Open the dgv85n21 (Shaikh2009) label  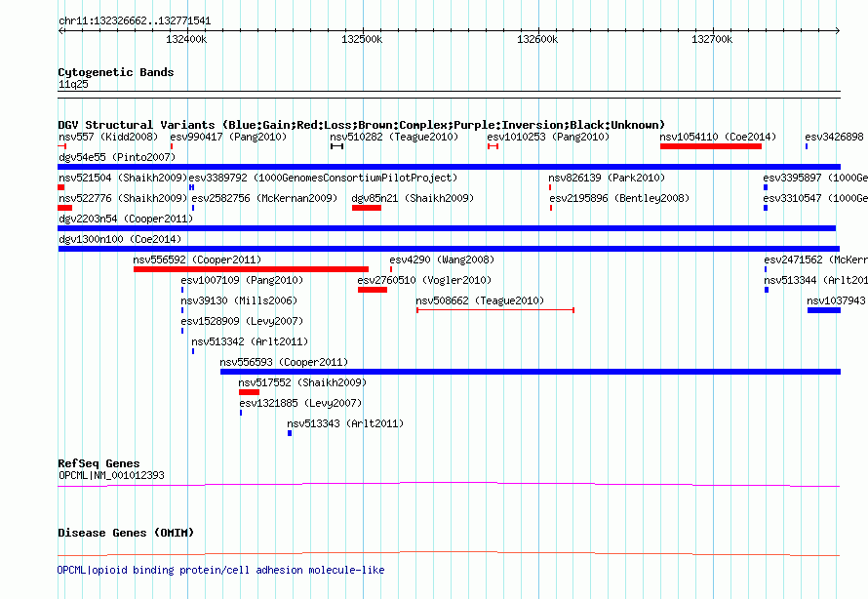coord(413,198)
